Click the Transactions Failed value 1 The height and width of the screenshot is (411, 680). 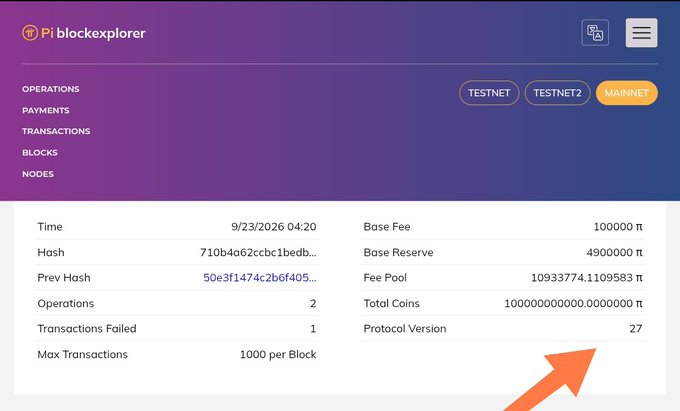tap(313, 329)
